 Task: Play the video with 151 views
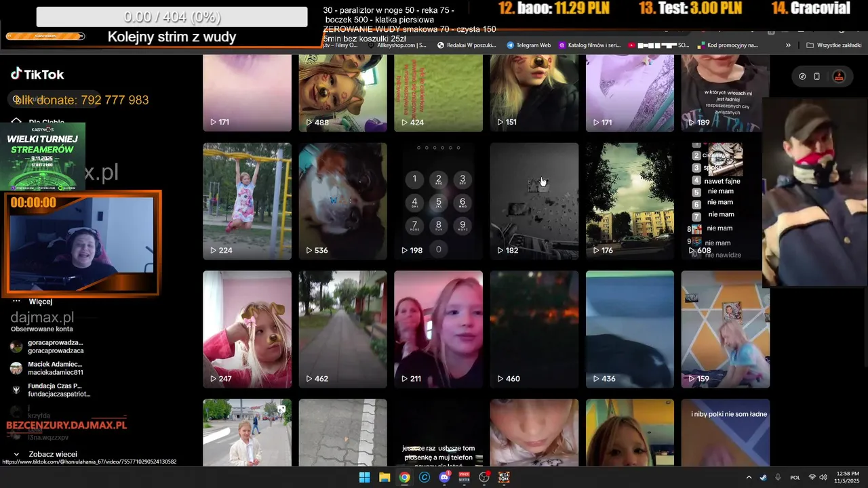[x=534, y=93]
